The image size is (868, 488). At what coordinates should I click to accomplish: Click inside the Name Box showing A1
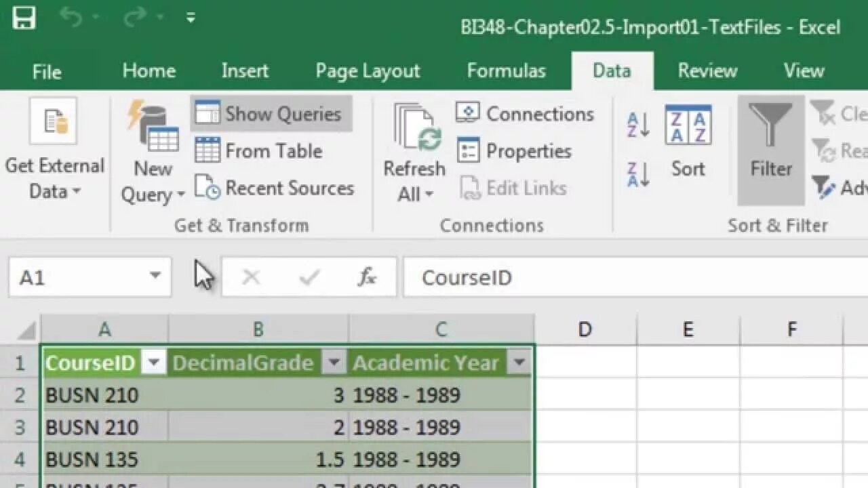(x=75, y=277)
